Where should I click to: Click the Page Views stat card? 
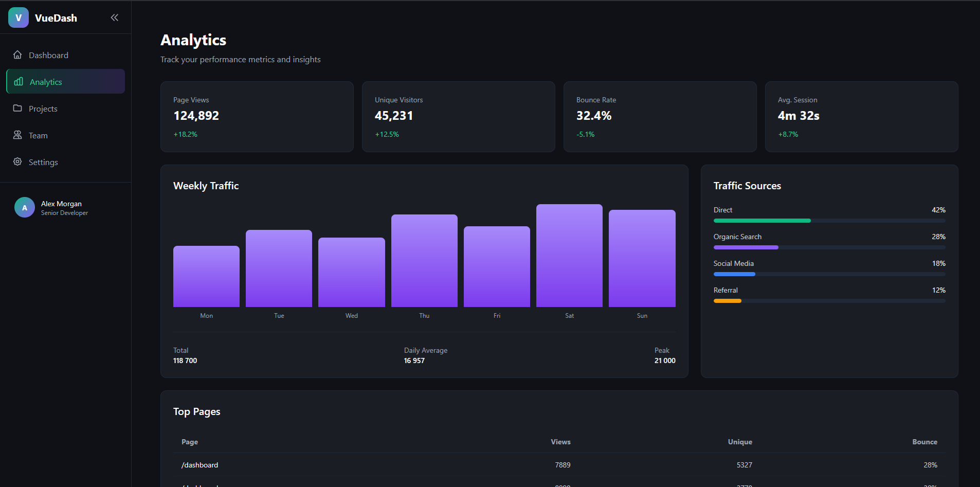click(x=257, y=117)
